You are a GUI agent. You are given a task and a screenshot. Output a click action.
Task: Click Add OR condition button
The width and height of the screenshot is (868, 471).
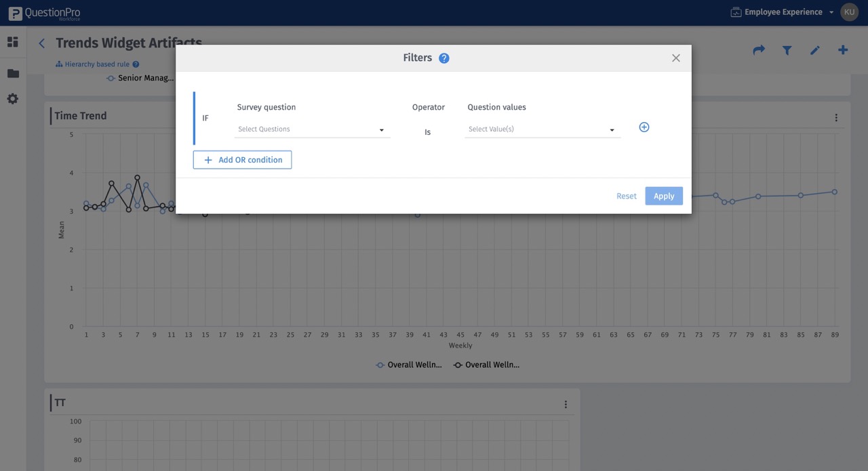(242, 160)
